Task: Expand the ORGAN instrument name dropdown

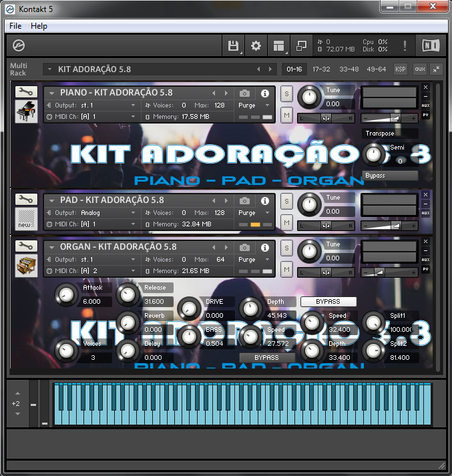Action: 51,247
